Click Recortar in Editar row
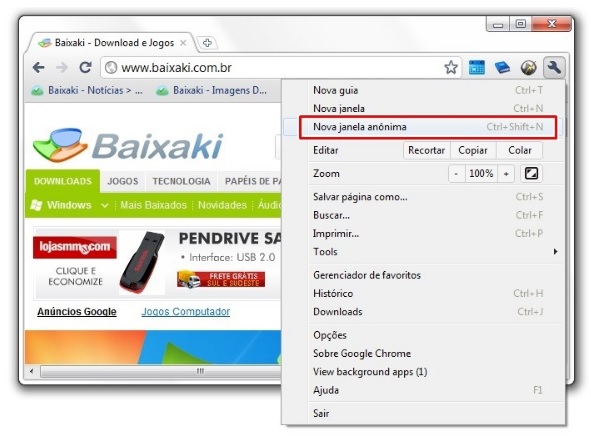The height and width of the screenshot is (440, 591). (426, 150)
